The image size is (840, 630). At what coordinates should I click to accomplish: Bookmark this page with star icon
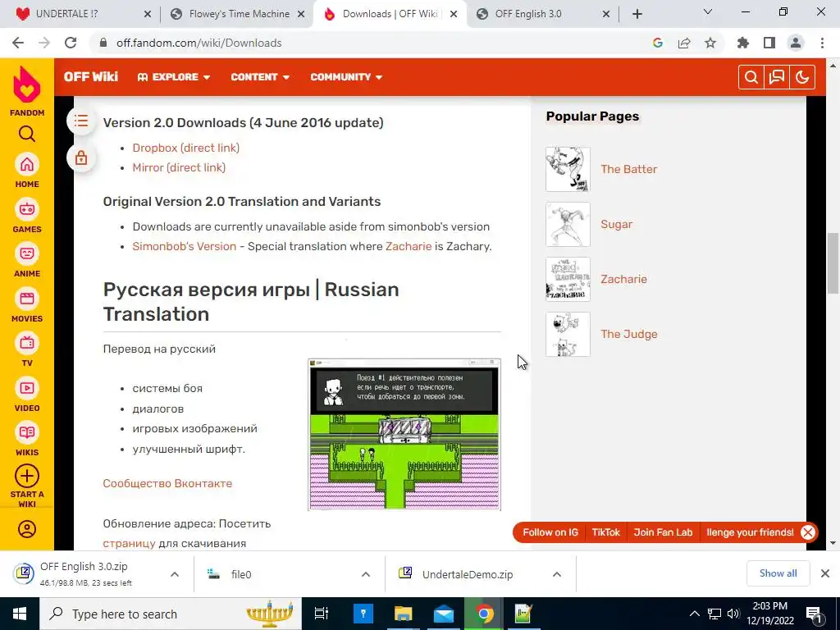coord(710,43)
